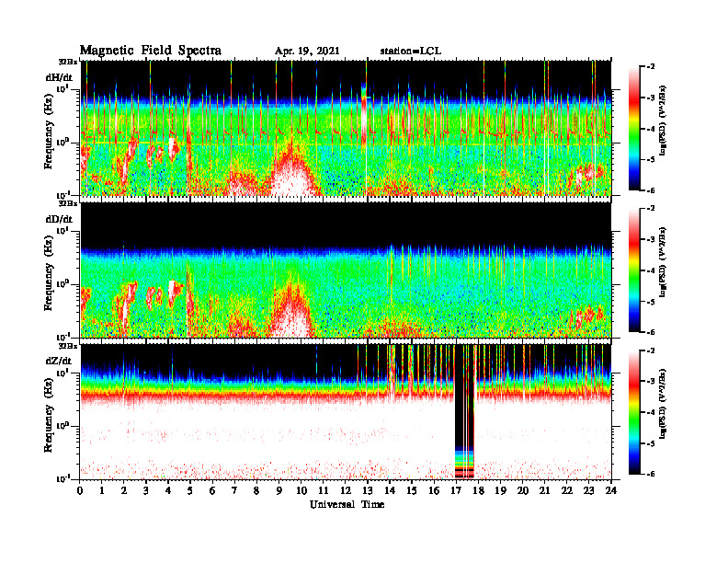
Task: Click the hour tick label "23" on time axis
Action: 588,491
